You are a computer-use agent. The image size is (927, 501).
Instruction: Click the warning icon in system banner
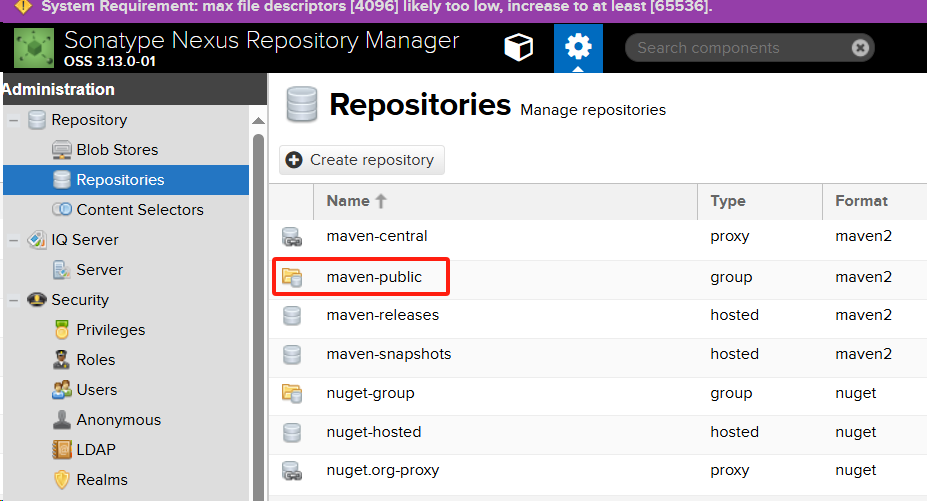(24, 7)
